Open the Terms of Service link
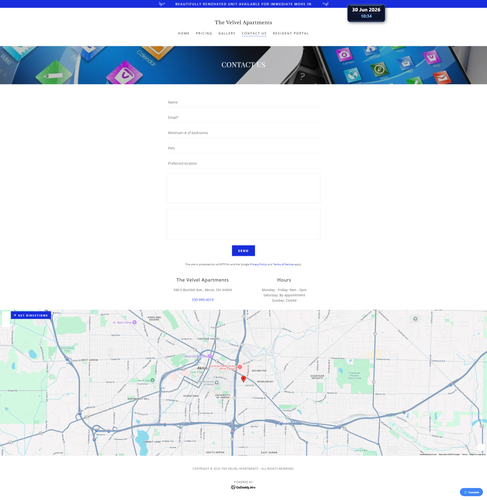Image resolution: width=487 pixels, height=500 pixels. 283,264
